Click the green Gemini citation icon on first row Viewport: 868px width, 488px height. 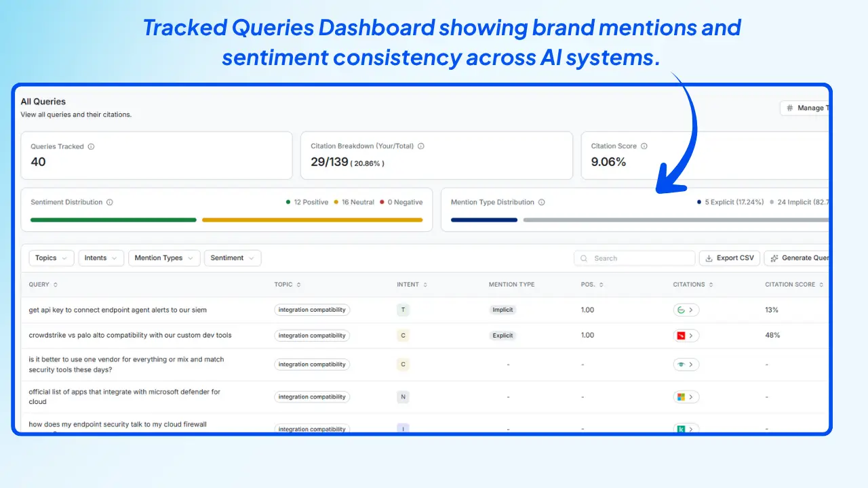pos(682,310)
